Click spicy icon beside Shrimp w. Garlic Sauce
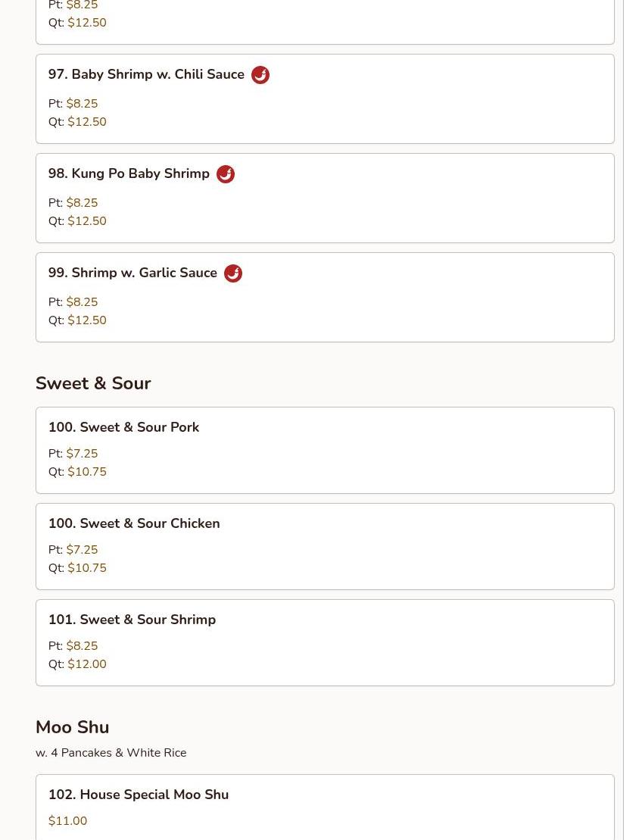This screenshot has height=840, width=639. 233,273
